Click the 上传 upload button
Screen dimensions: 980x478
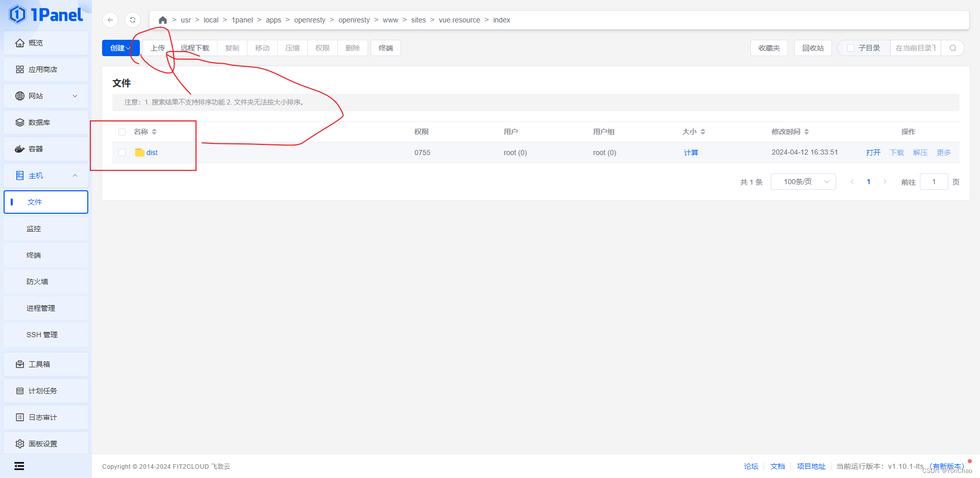tap(158, 48)
